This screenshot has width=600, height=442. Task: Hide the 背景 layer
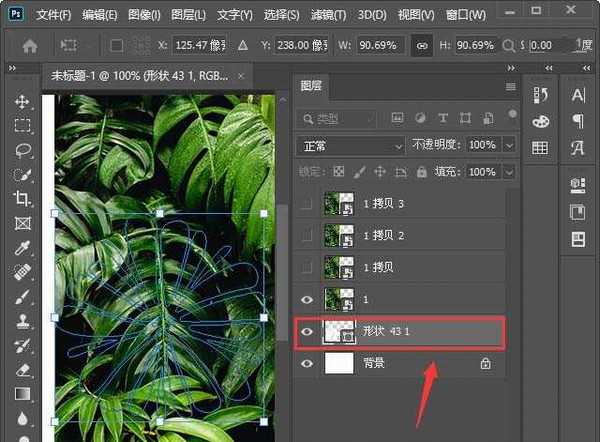(x=307, y=365)
